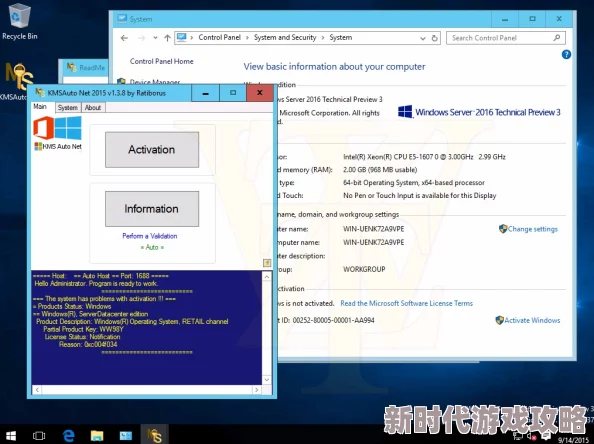Click the Information button
The image size is (594, 444).
[152, 209]
